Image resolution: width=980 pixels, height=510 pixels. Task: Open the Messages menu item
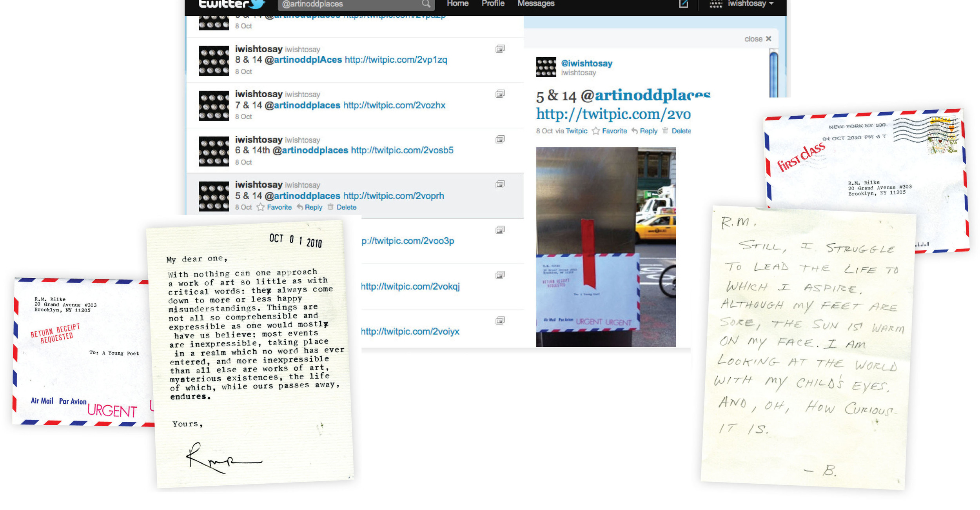click(536, 4)
